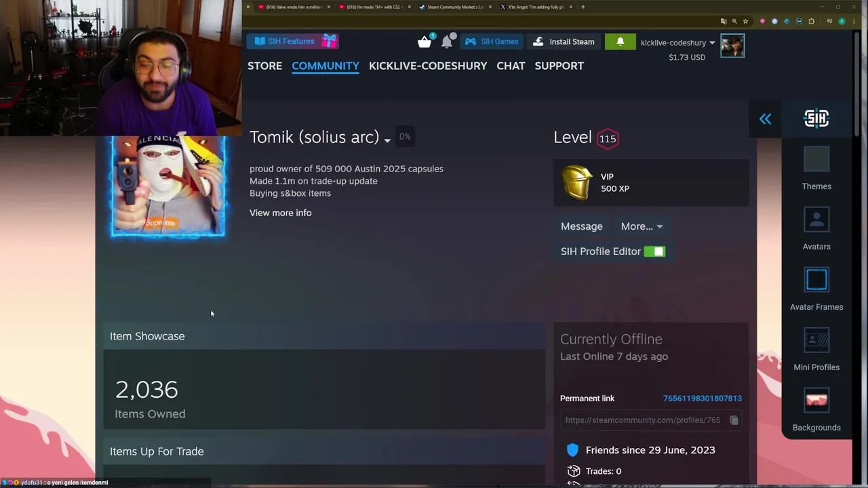Screen dimensions: 868x488
Task: Collapse the SIH sidebar with double chevron
Action: [766, 119]
